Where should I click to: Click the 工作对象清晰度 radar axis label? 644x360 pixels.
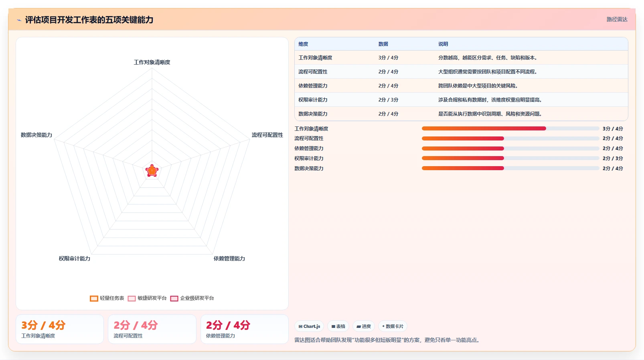click(x=152, y=62)
